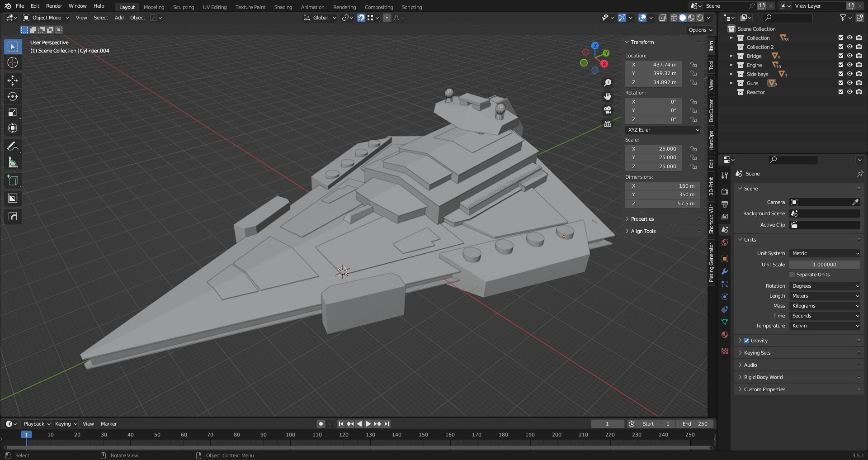
Task: Expand the Properties panel in sidebar
Action: 642,219
